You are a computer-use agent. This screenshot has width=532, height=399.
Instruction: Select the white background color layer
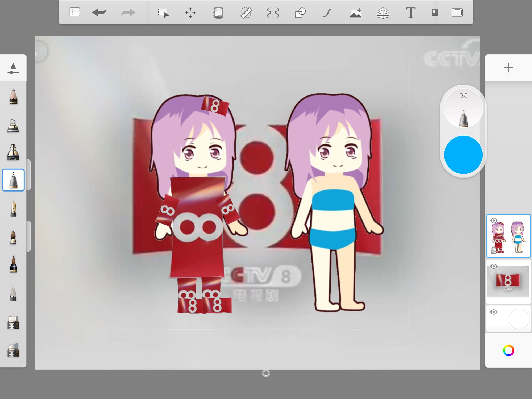pos(508,319)
